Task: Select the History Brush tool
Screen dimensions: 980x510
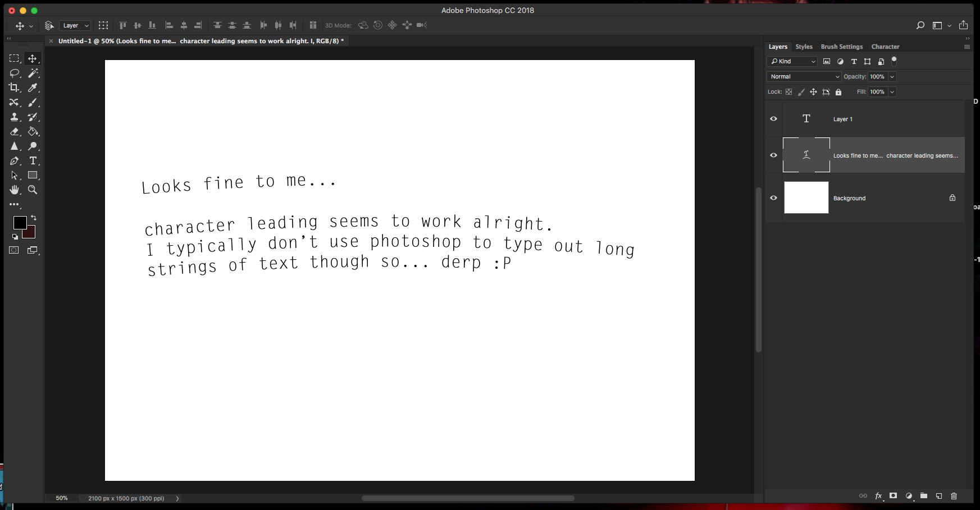Action: tap(33, 117)
